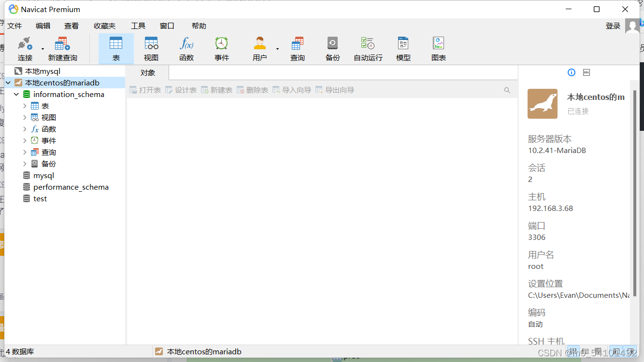
Task: Open the 窗口 menu
Action: click(x=167, y=26)
